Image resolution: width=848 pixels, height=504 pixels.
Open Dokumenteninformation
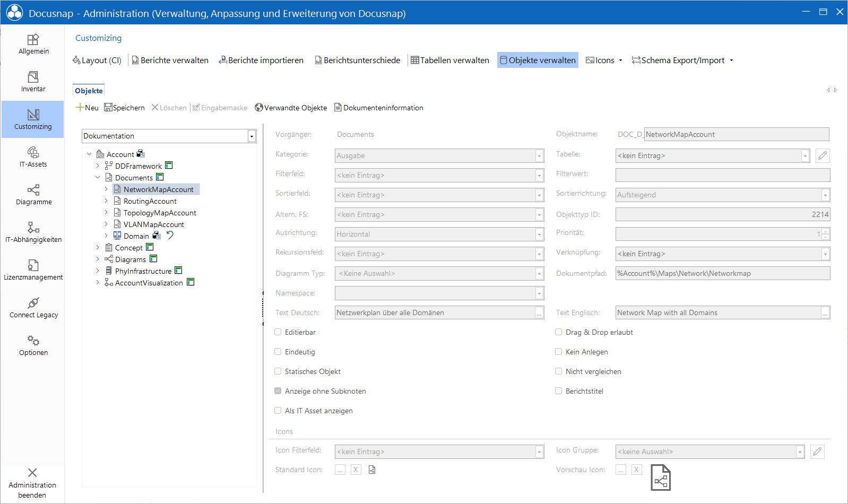(379, 108)
